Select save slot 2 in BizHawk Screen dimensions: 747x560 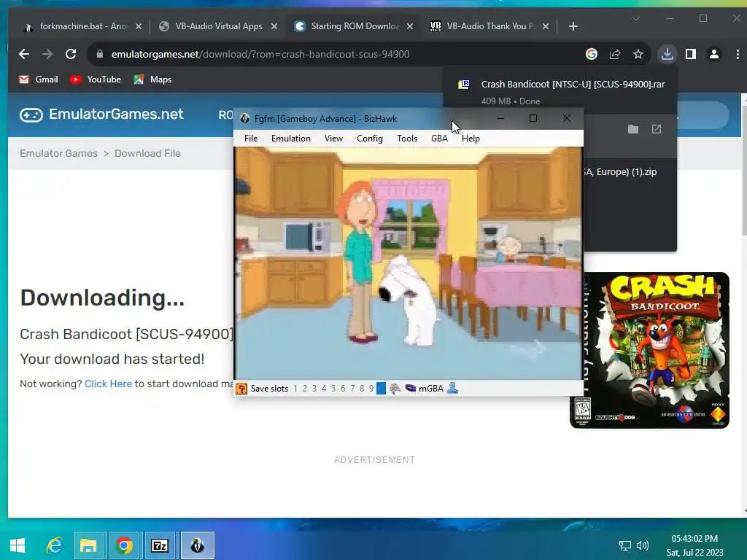pyautogui.click(x=305, y=389)
